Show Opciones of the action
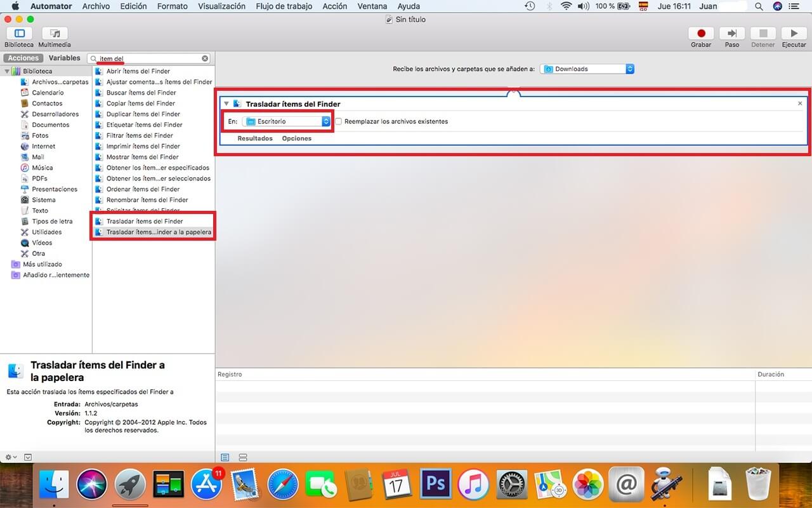 click(297, 138)
